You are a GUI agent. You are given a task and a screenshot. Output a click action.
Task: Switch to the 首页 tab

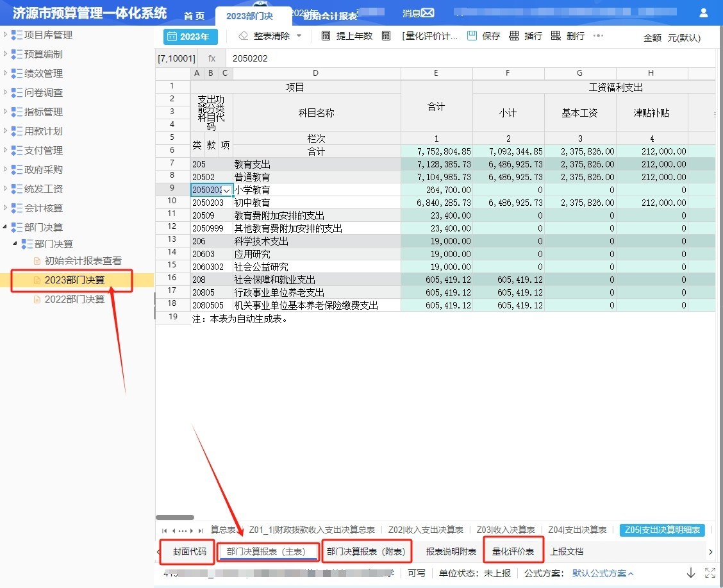click(194, 15)
